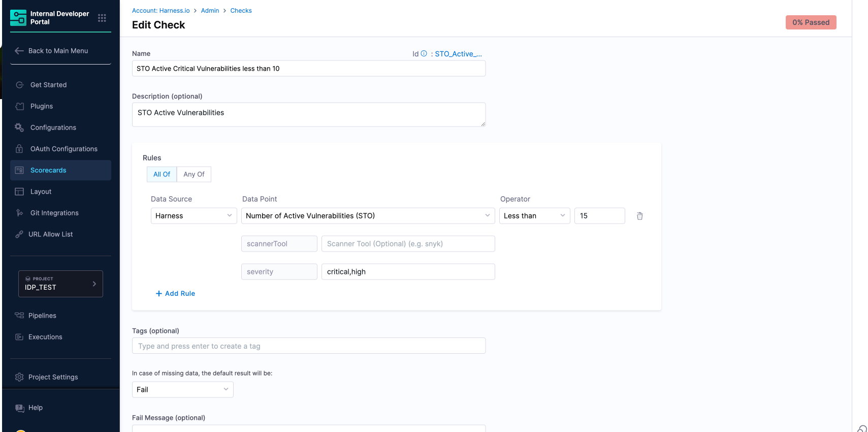Viewport: 868px width, 432px height.
Task: Open the module switcher grid icon
Action: [102, 18]
